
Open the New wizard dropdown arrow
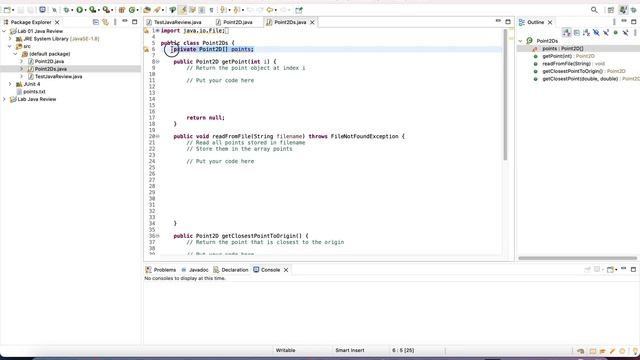(x=13, y=10)
